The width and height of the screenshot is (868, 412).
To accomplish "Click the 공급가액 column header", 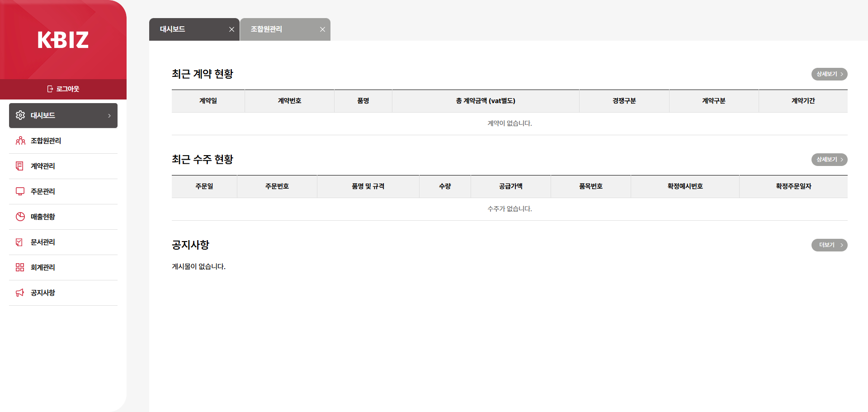I will [511, 186].
